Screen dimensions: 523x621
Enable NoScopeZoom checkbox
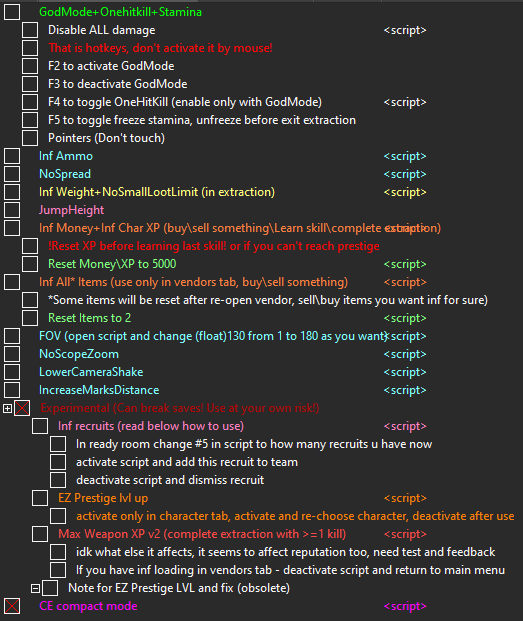click(x=12, y=354)
